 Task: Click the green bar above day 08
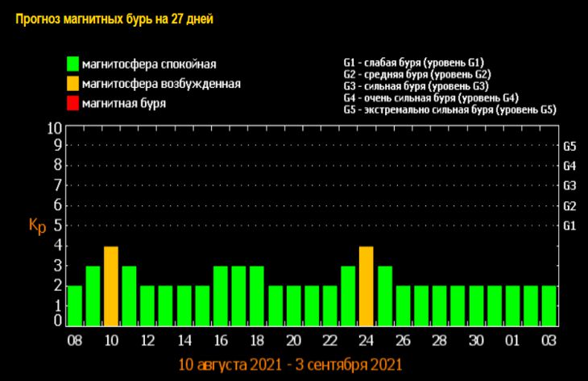tap(75, 306)
